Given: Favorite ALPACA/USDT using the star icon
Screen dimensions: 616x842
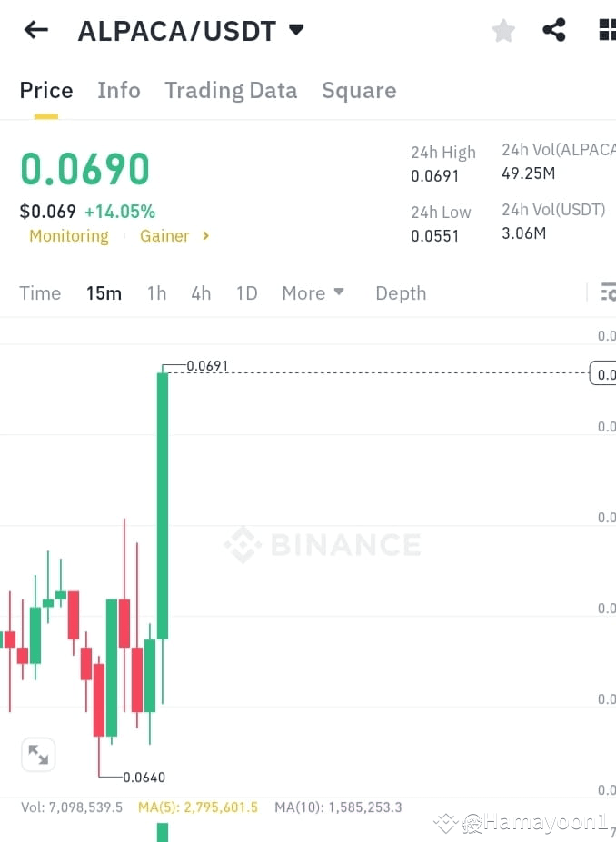Looking at the screenshot, I should coord(503,29).
